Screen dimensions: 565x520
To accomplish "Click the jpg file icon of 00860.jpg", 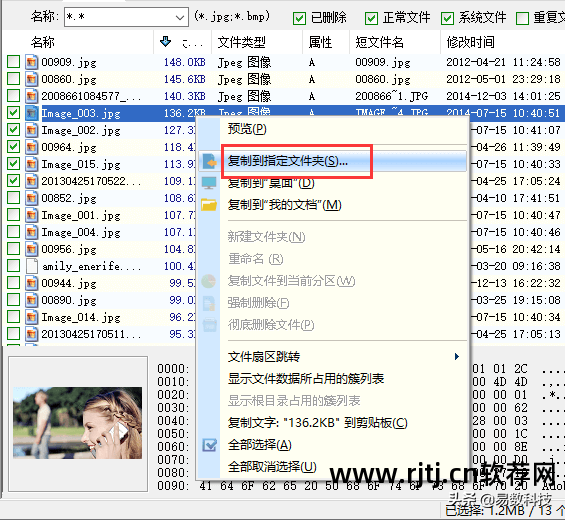I will [x=32, y=79].
